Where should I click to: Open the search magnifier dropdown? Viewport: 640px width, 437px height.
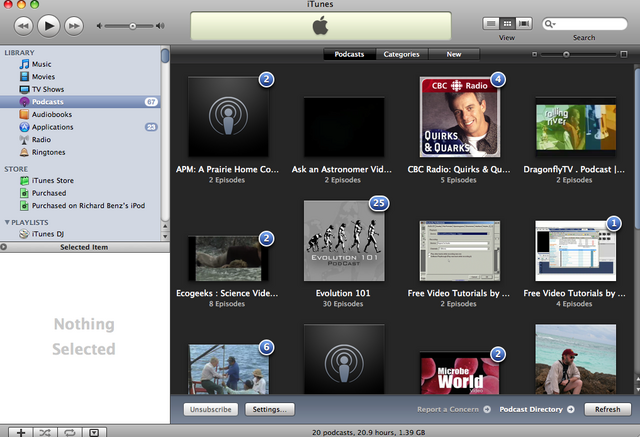(x=550, y=24)
